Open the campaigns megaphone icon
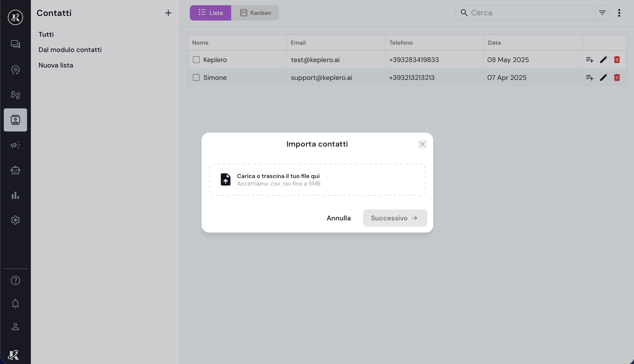This screenshot has height=364, width=634. (15, 145)
